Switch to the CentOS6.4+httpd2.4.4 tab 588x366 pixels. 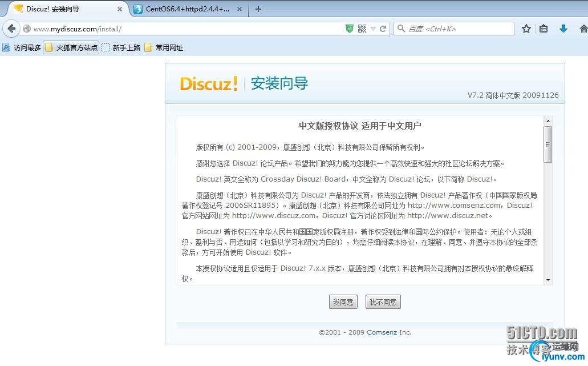188,9
